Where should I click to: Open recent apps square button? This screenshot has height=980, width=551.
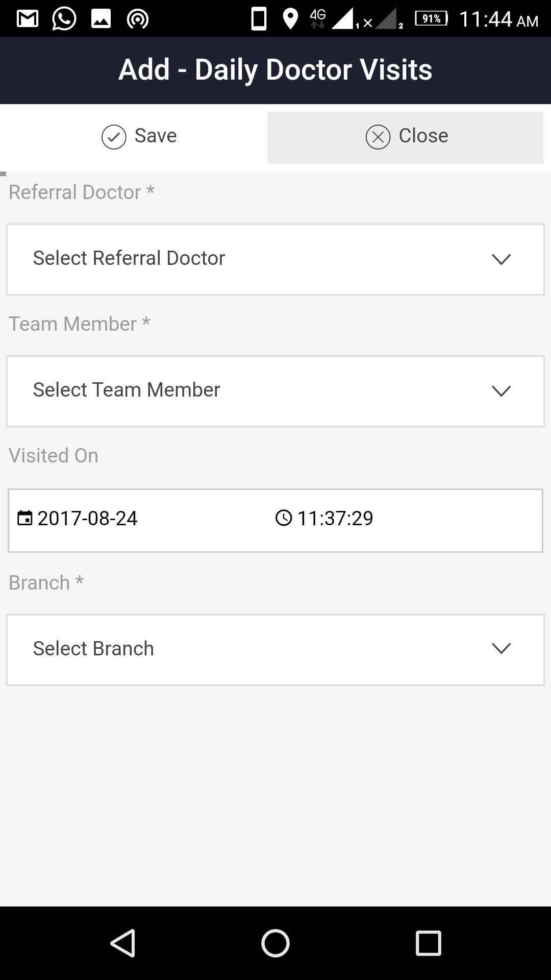pos(429,943)
